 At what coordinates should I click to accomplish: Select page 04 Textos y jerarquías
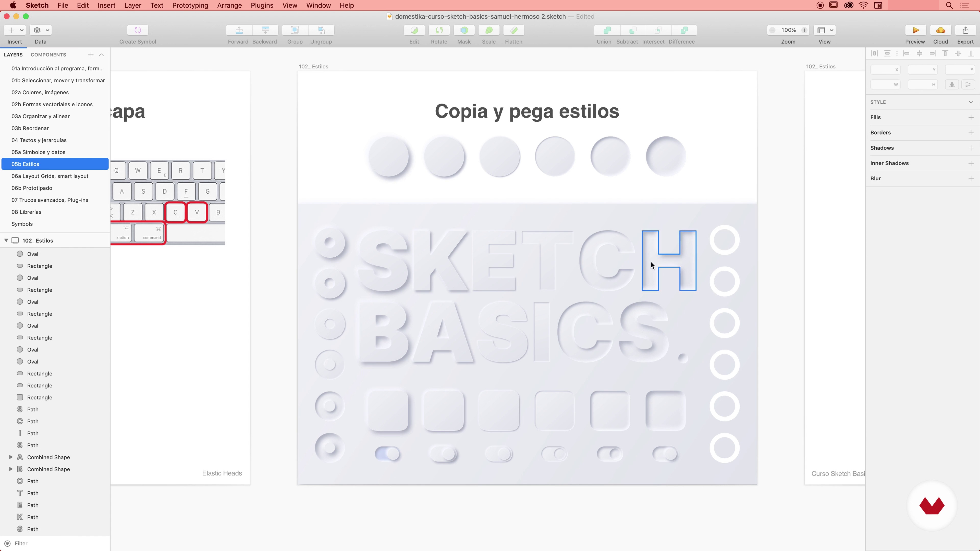pyautogui.click(x=55, y=140)
